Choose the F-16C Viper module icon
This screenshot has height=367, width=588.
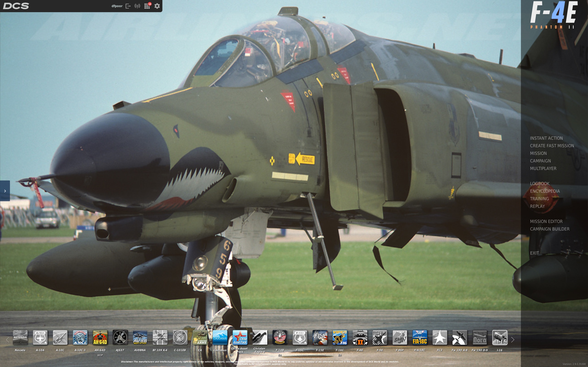[340, 337]
